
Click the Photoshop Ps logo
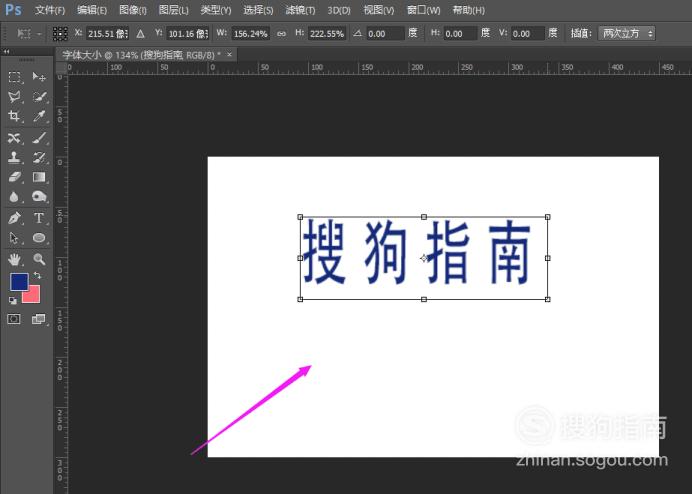pos(13,10)
